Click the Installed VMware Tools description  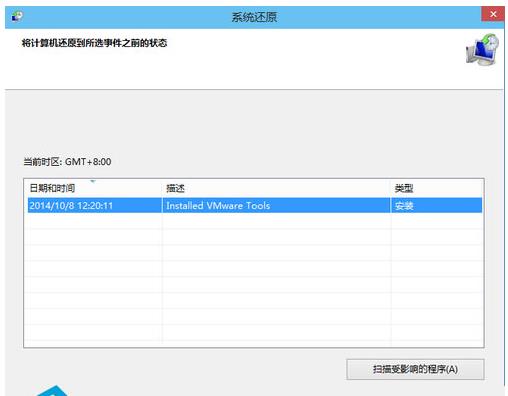(218, 206)
